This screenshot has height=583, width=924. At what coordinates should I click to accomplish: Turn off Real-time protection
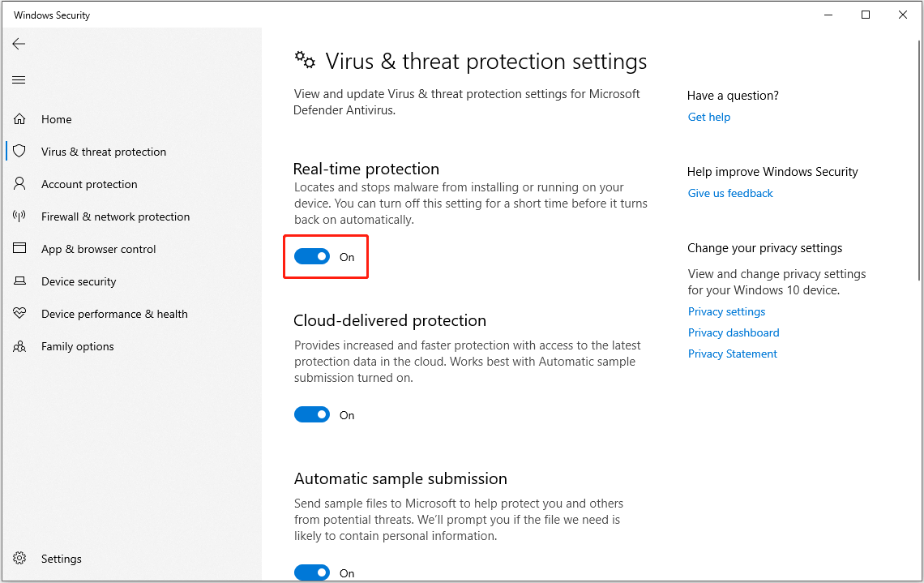coord(312,255)
